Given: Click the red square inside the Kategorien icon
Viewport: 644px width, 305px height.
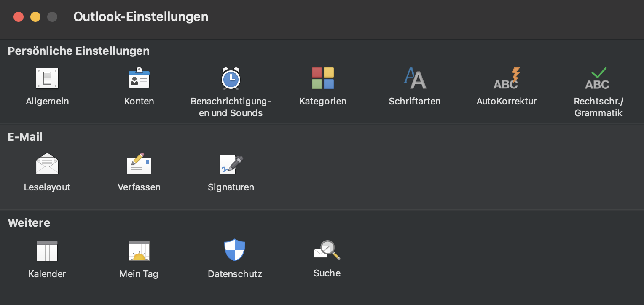Looking at the screenshot, I should tap(317, 72).
